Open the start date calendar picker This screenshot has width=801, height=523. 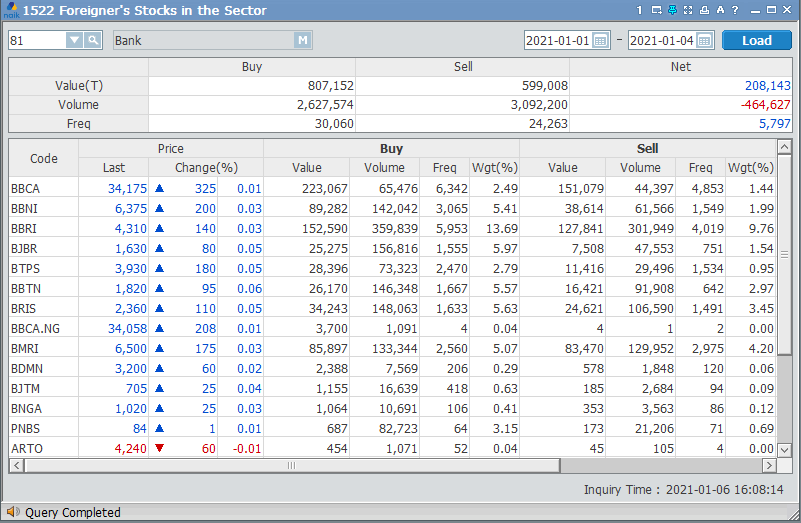(600, 41)
